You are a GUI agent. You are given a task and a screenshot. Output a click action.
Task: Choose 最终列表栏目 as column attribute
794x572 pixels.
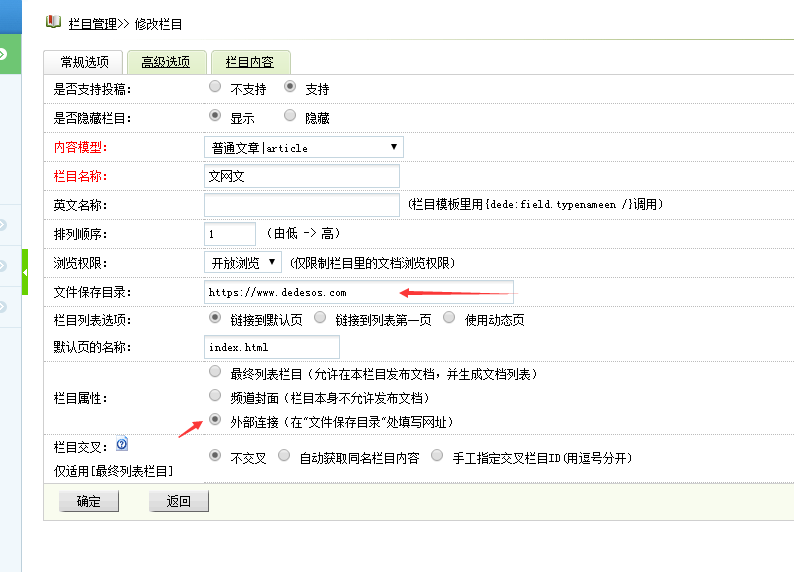[x=215, y=372]
